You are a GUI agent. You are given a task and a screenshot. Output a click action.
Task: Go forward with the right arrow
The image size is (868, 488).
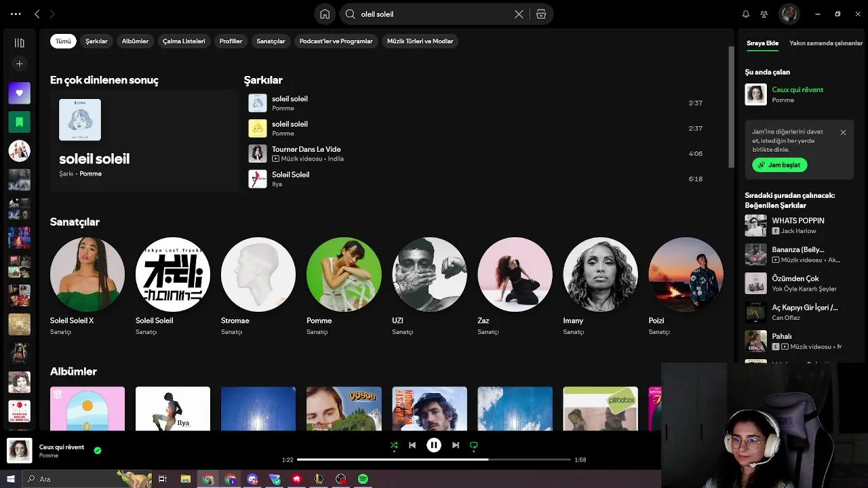tap(52, 14)
